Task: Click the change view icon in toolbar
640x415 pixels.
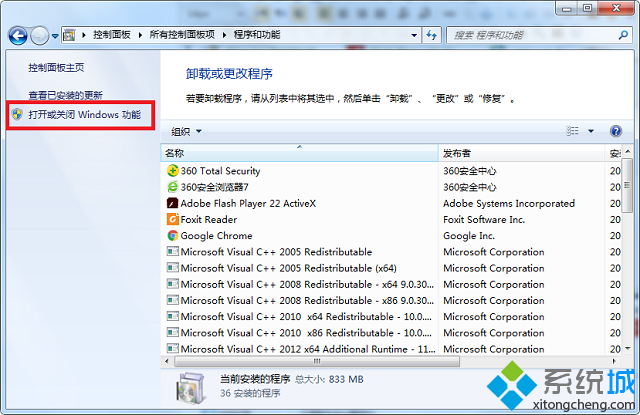Action: point(572,131)
